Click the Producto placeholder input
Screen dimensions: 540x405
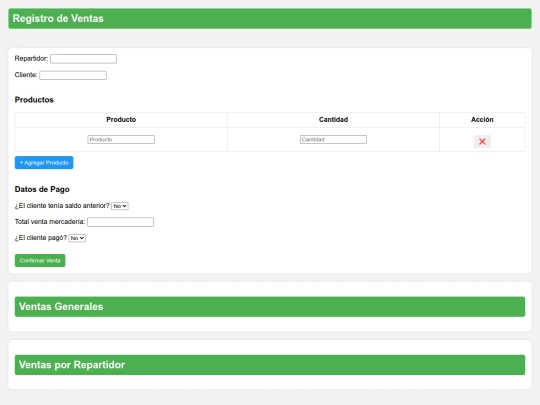click(x=121, y=139)
